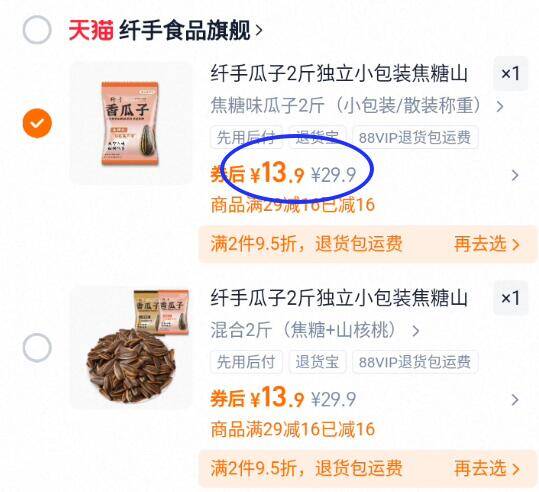Tap the 天猫 logo badge

(x=91, y=31)
